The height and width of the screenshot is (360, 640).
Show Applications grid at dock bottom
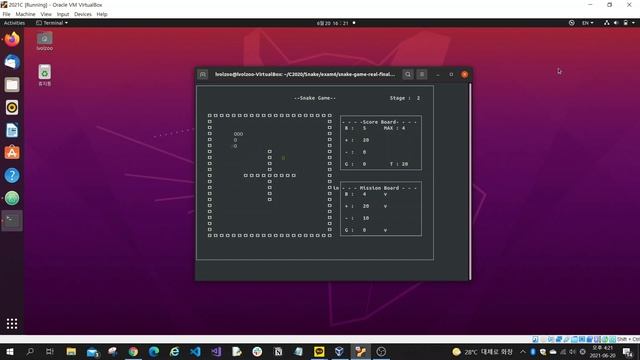pos(12,324)
